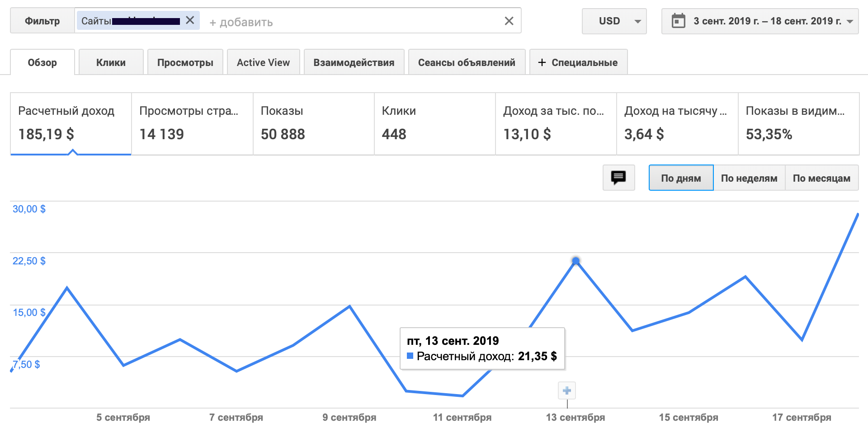This screenshot has width=868, height=442.
Task: Click the plus annotation marker on chart
Action: point(567,390)
